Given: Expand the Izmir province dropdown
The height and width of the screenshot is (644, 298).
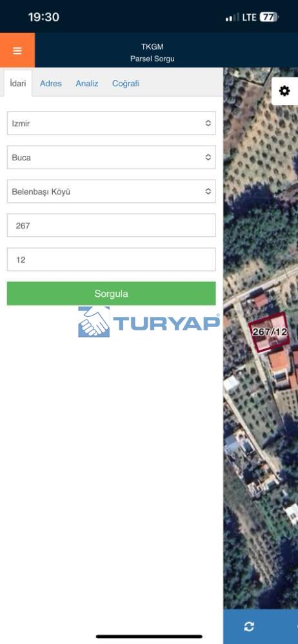Looking at the screenshot, I should point(111,123).
